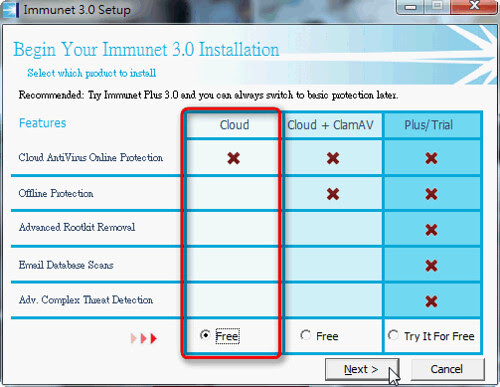Click the Email Database Scans row label
Viewport: 500px width, 387px height.
66,265
